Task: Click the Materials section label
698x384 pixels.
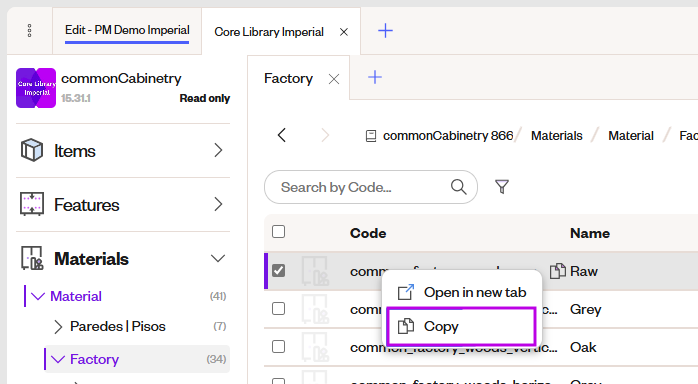Action: 91,259
